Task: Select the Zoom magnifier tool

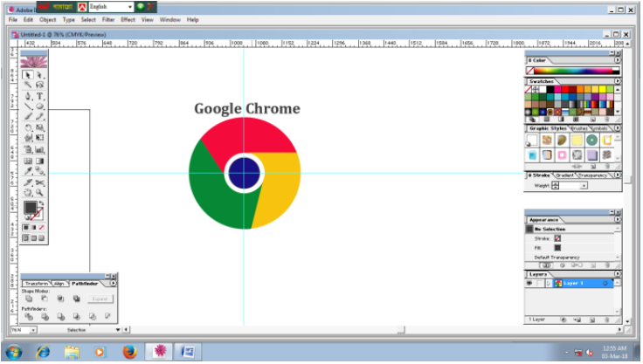Action: click(39, 193)
